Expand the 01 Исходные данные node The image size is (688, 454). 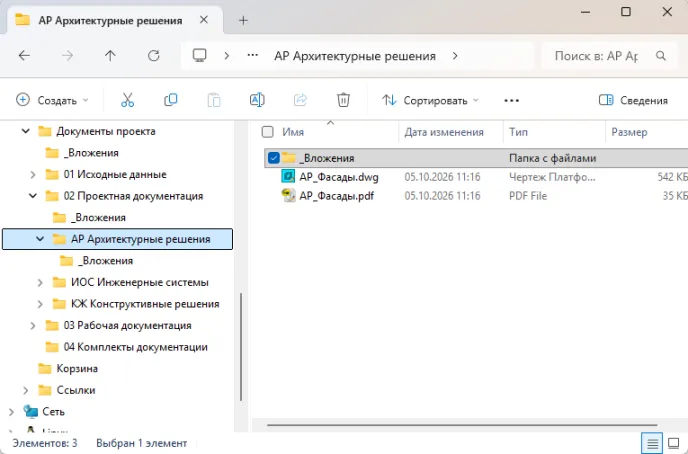33,175
